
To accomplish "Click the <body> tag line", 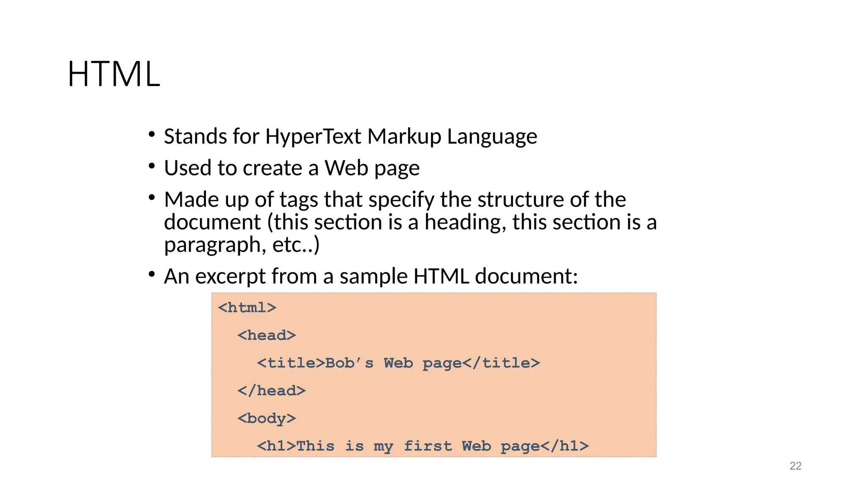I will coord(267,419).
